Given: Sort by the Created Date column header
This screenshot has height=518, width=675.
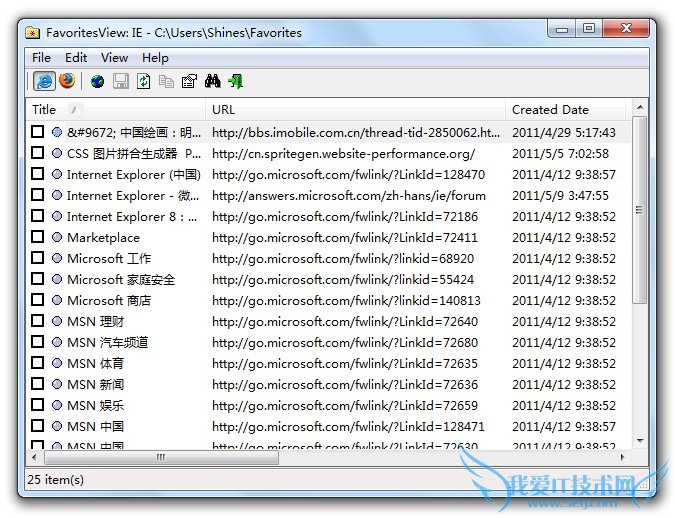Looking at the screenshot, I should (566, 109).
